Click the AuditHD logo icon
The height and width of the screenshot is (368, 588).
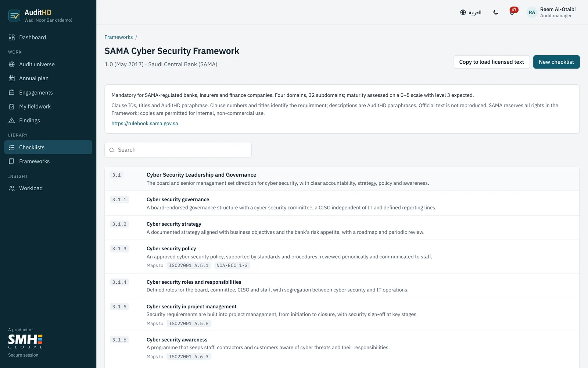pyautogui.click(x=14, y=15)
